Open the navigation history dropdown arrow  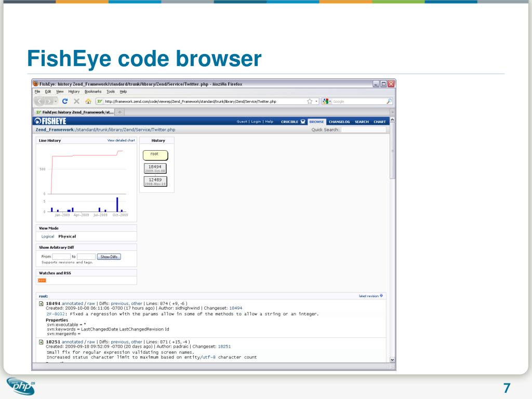coord(56,101)
